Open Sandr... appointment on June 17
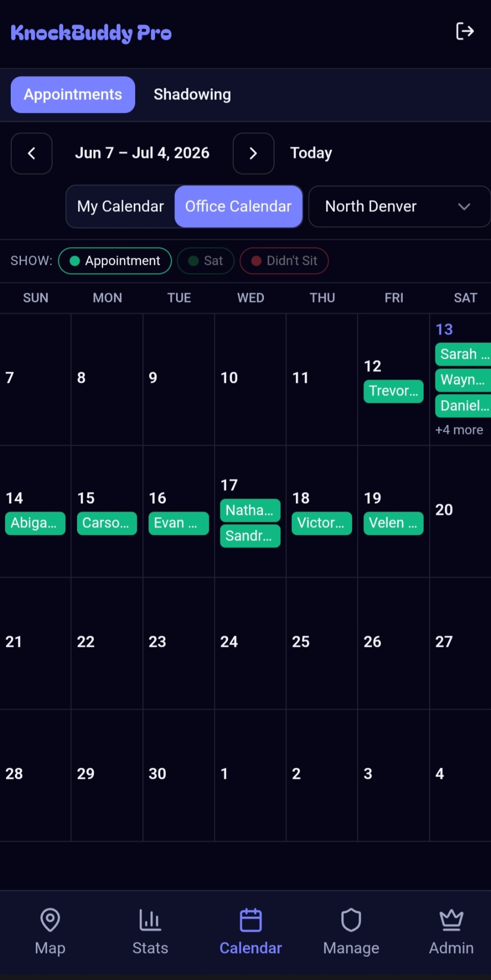The image size is (491, 980). 250,536
